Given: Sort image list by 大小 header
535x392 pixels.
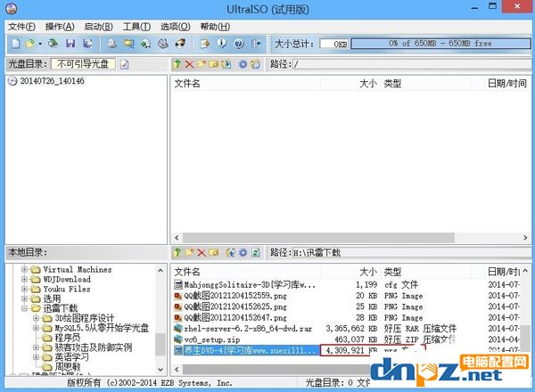Looking at the screenshot, I should (x=351, y=84).
